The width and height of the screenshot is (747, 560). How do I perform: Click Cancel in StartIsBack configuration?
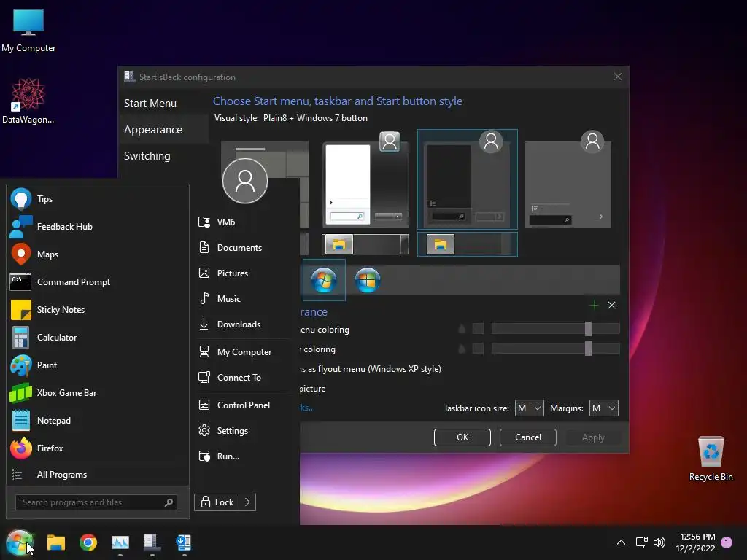coord(528,437)
